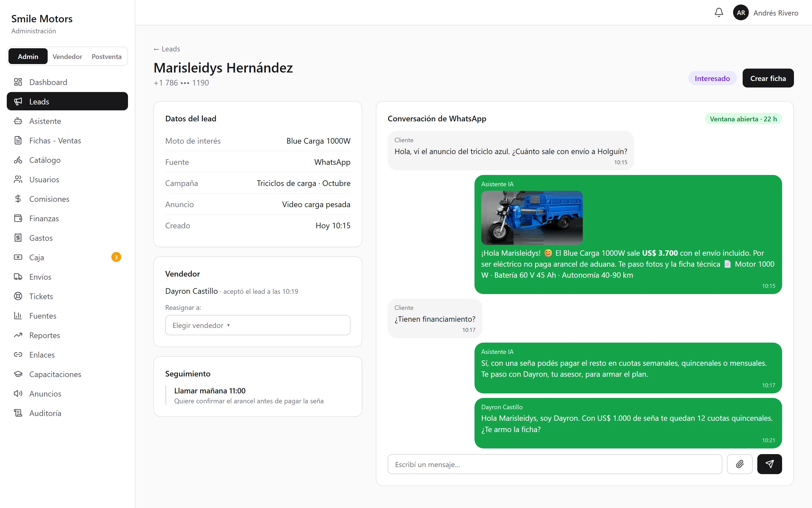The height and width of the screenshot is (508, 812).
Task: Select Llamar mañana 11:00 follow-up
Action: (210, 391)
